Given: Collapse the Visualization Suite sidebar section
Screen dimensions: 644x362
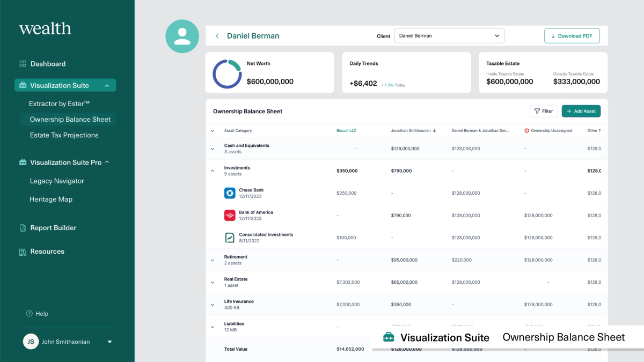Looking at the screenshot, I should [107, 86].
